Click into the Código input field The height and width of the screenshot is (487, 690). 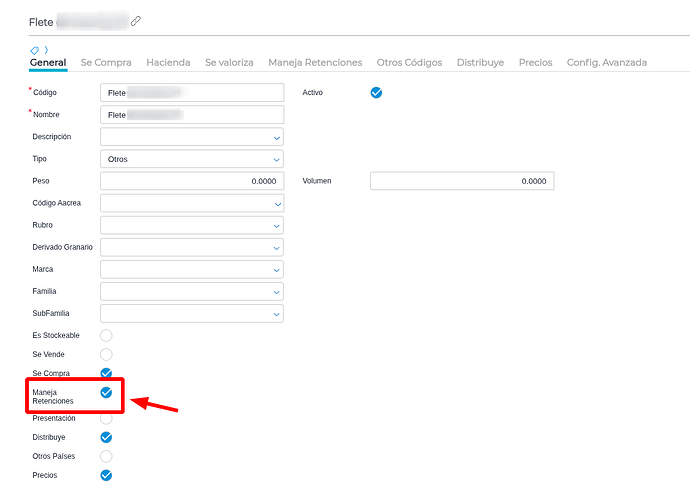pos(192,92)
